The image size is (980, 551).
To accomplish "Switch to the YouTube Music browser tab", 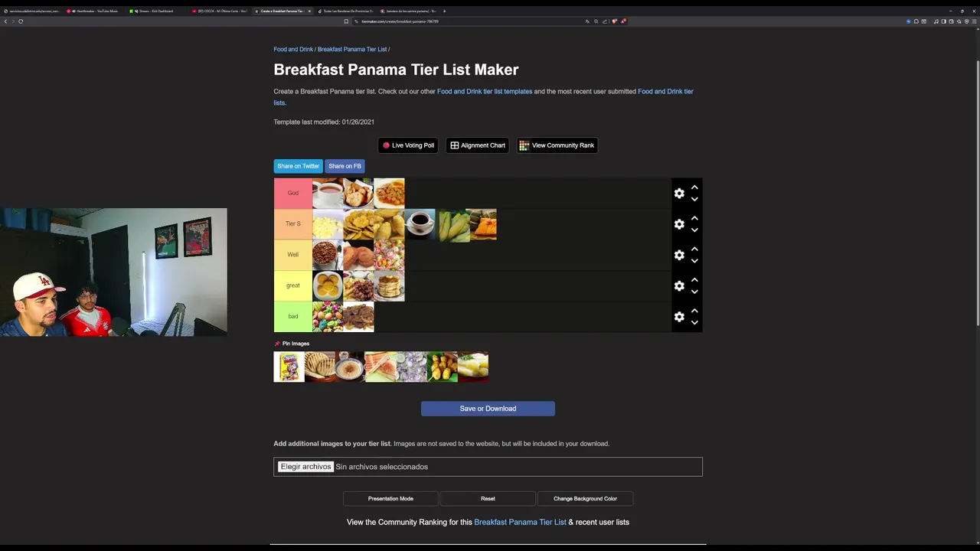I will pyautogui.click(x=94, y=11).
